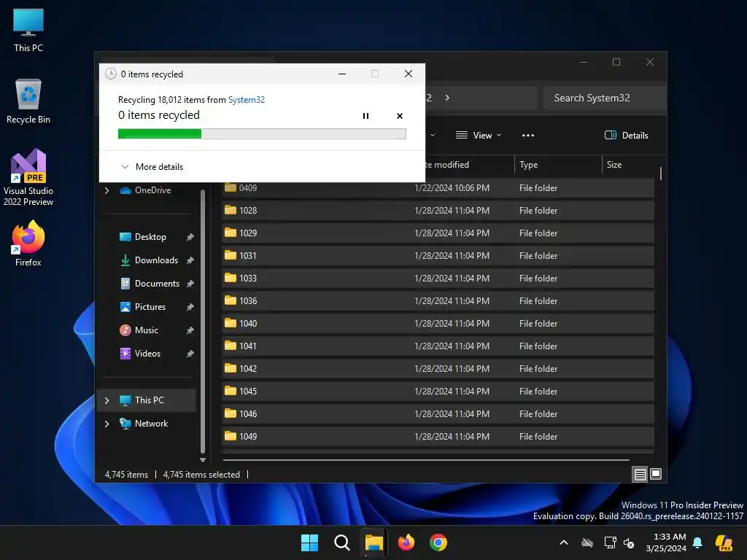The image size is (747, 560).
Task: Toggle the Details pane button
Action: point(627,135)
